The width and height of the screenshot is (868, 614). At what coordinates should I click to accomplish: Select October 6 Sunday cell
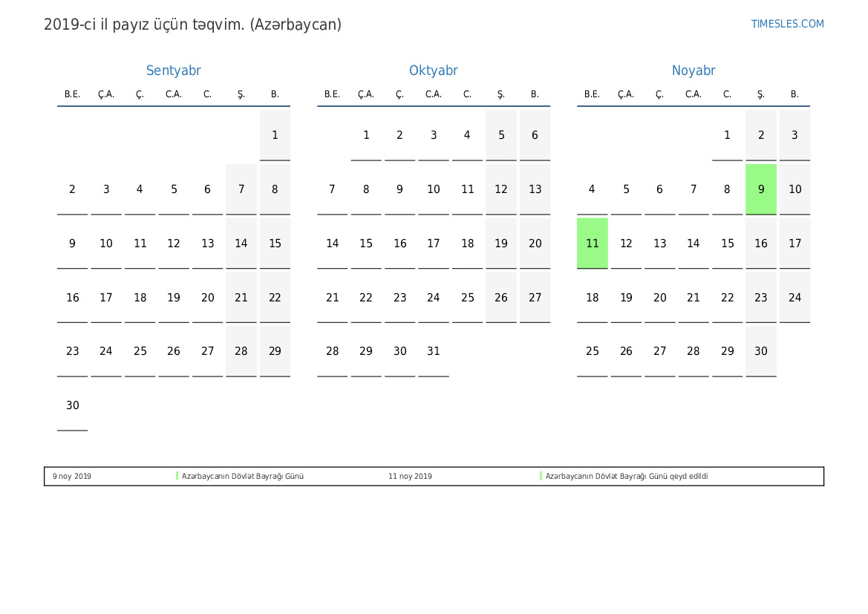[x=535, y=135]
